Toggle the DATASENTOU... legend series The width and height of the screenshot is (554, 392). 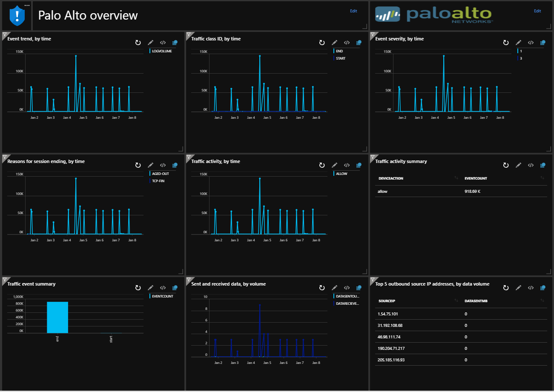[x=347, y=296]
